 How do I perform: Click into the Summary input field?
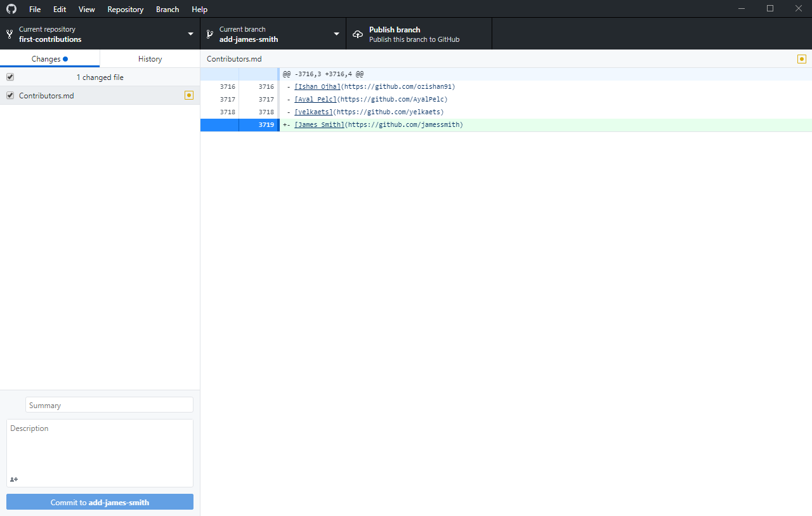109,405
